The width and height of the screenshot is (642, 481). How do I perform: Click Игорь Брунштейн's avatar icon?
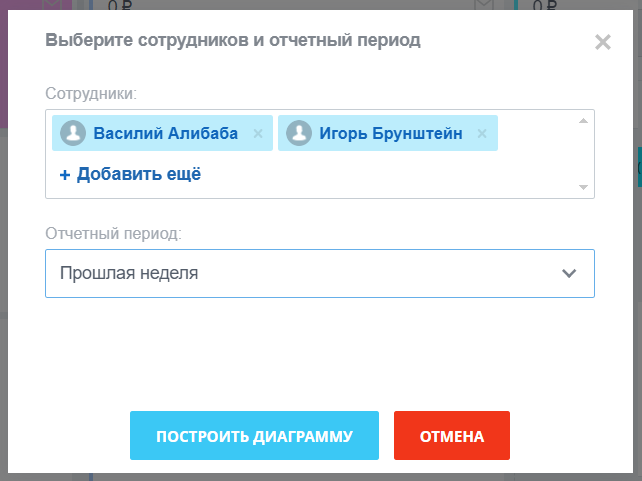point(299,134)
